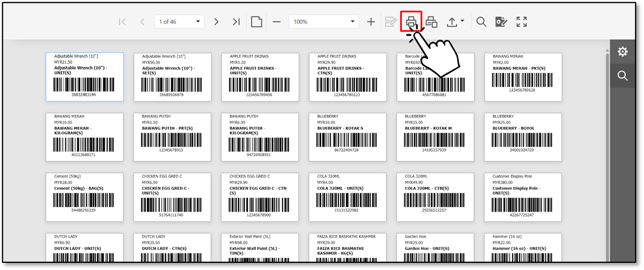
Task: Go to the next page
Action: pyautogui.click(x=216, y=22)
